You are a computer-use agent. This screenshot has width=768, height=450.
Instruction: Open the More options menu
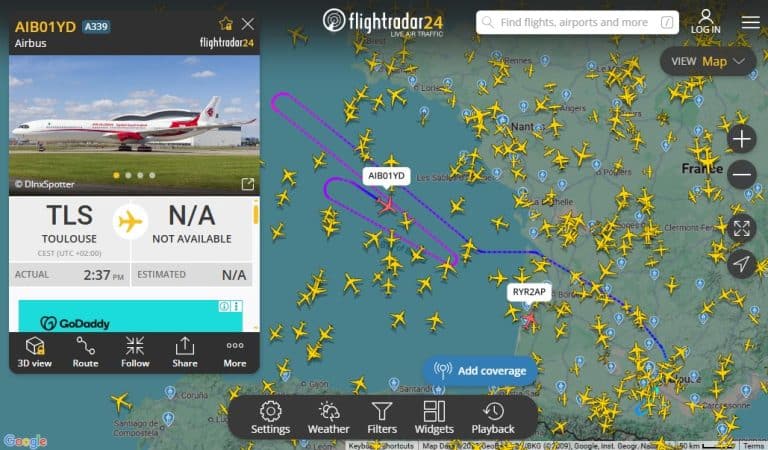(235, 352)
